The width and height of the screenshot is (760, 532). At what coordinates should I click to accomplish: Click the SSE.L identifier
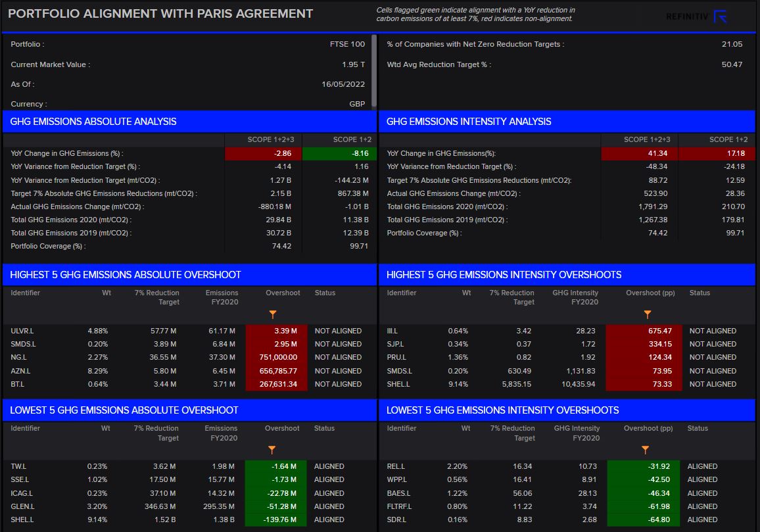pyautogui.click(x=20, y=479)
